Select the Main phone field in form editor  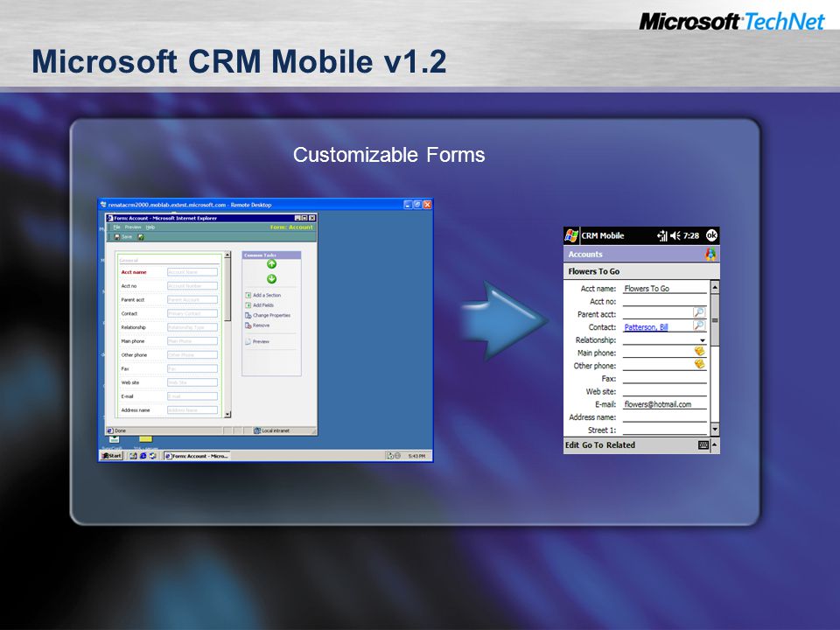click(192, 341)
